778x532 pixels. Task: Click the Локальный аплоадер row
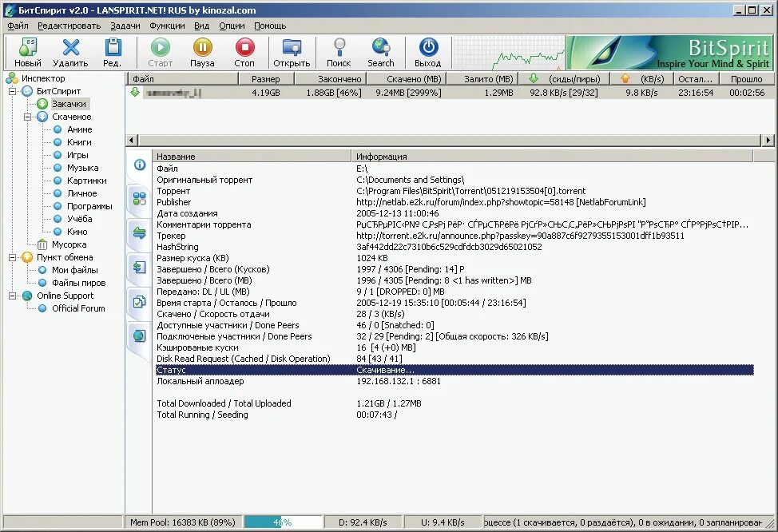tap(454, 381)
